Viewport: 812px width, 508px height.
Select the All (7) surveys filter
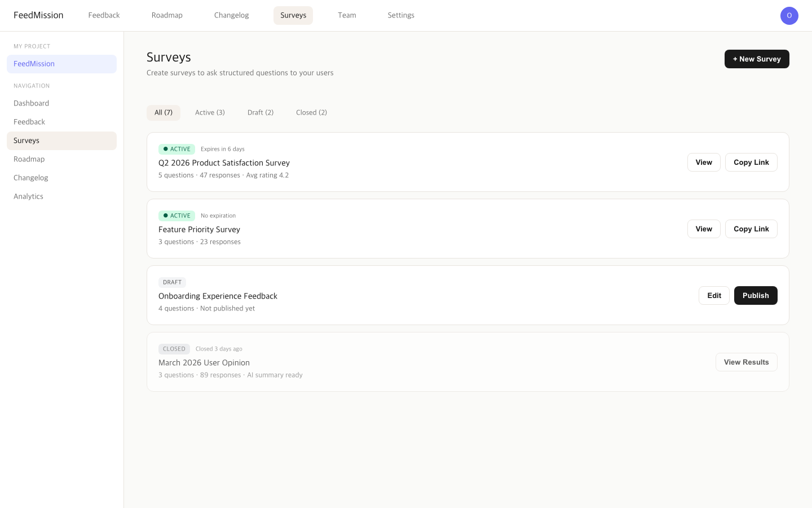coord(164,112)
